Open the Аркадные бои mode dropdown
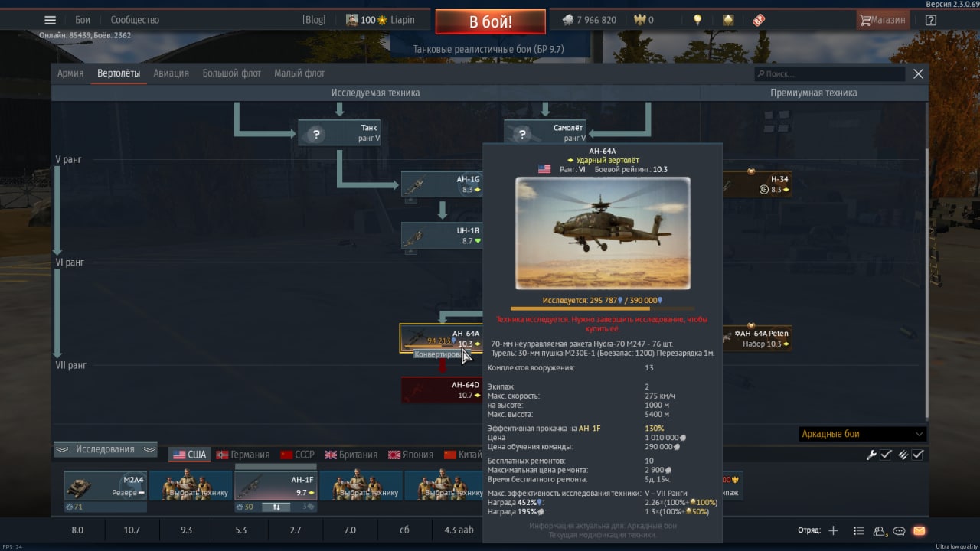The width and height of the screenshot is (980, 551). (862, 434)
